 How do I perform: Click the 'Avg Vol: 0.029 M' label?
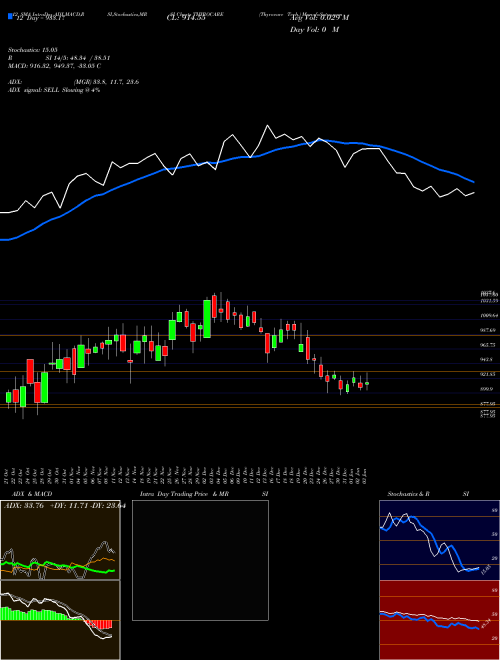click(x=319, y=17)
